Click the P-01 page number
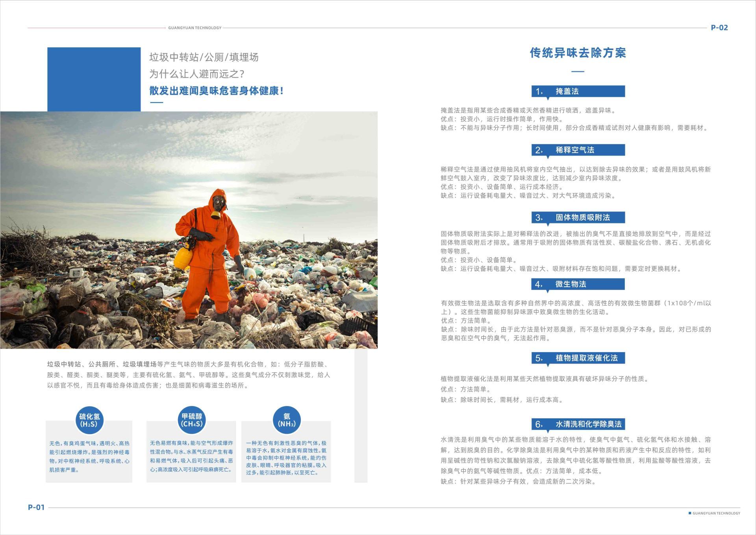This screenshot has width=756, height=535. (x=36, y=507)
